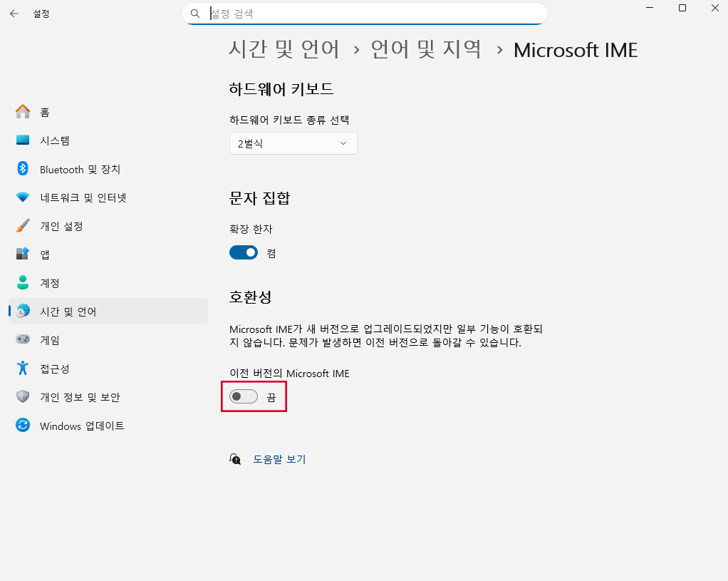Image resolution: width=728 pixels, height=581 pixels.
Task: Open 게임 settings
Action: [x=108, y=340]
